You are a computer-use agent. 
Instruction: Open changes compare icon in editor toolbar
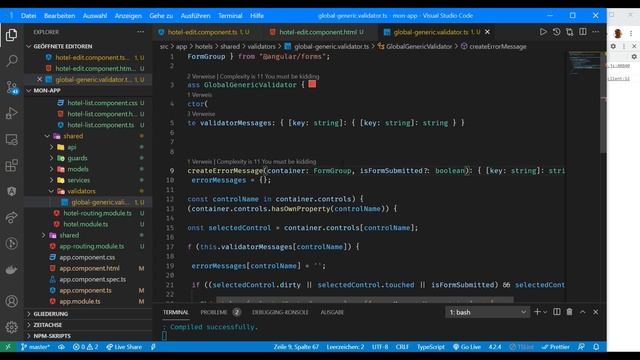pos(569,32)
